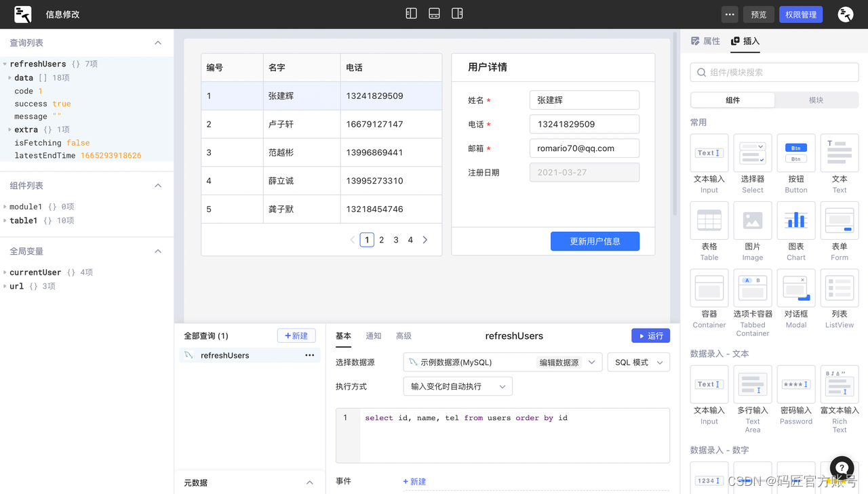Viewport: 868px width, 494px height.
Task: Click the 更新用户信息 button
Action: pos(595,241)
